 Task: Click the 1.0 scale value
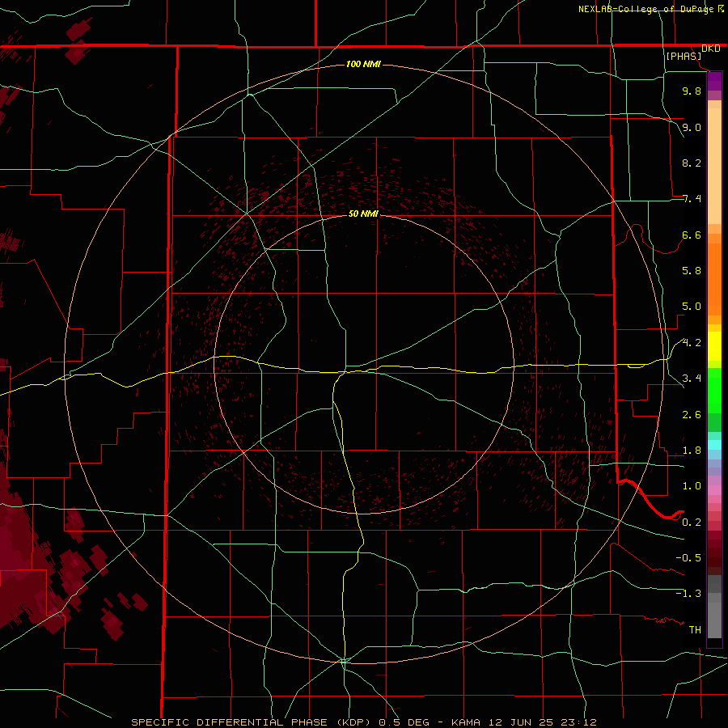click(692, 486)
